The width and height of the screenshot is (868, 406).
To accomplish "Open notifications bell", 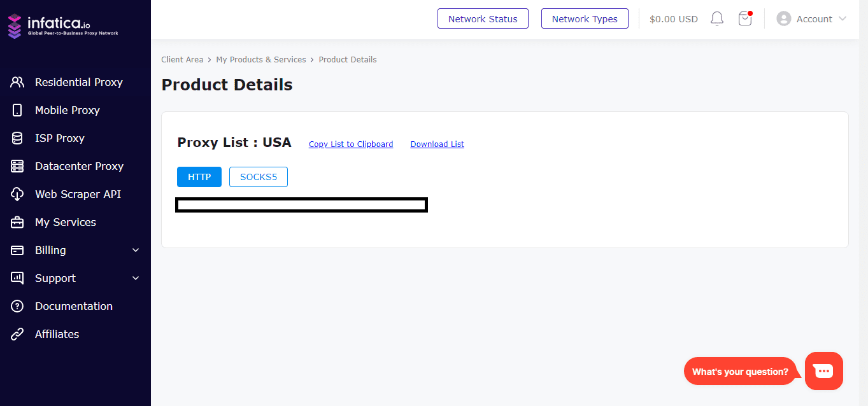I will click(717, 18).
